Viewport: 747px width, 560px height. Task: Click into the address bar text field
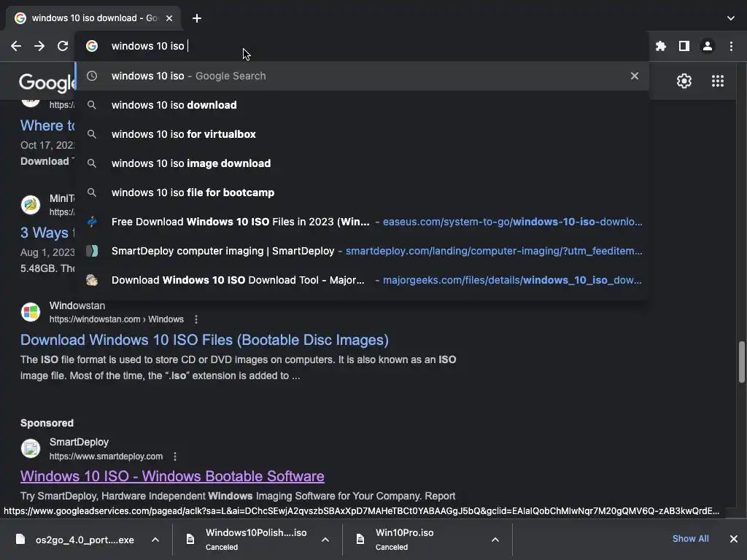(x=365, y=46)
